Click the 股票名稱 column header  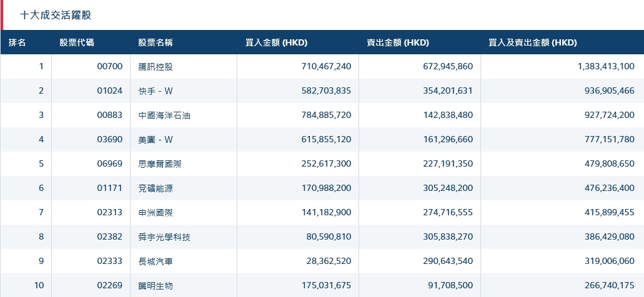(156, 43)
